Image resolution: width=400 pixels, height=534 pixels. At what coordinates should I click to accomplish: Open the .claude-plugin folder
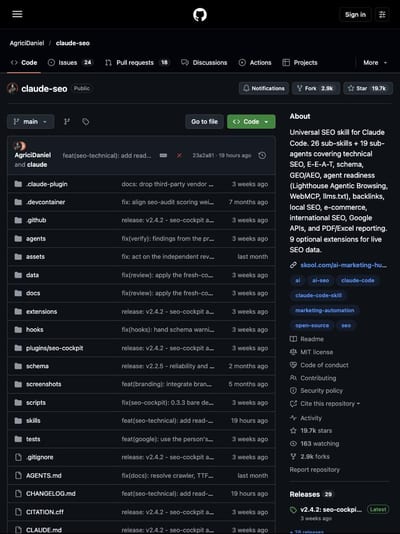[47, 184]
